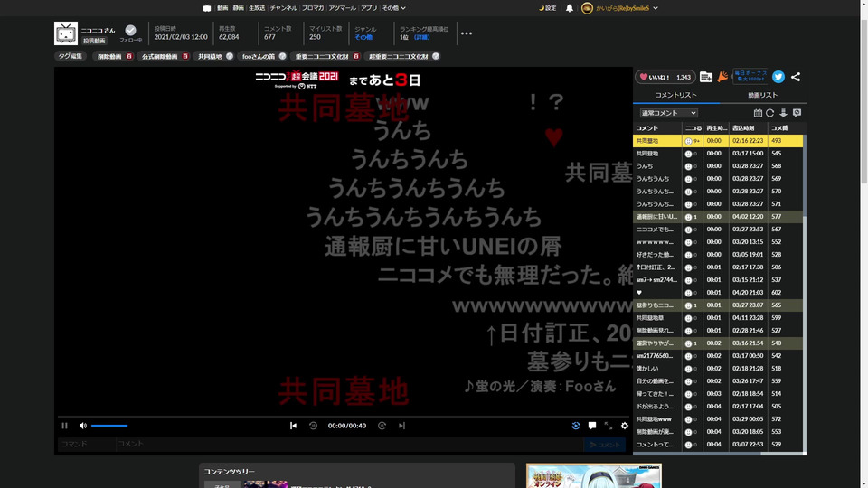The width and height of the screenshot is (868, 488).
Task: Open dictionary icon beside 重要ニコニコ文化財 tag
Action: pyautogui.click(x=356, y=56)
